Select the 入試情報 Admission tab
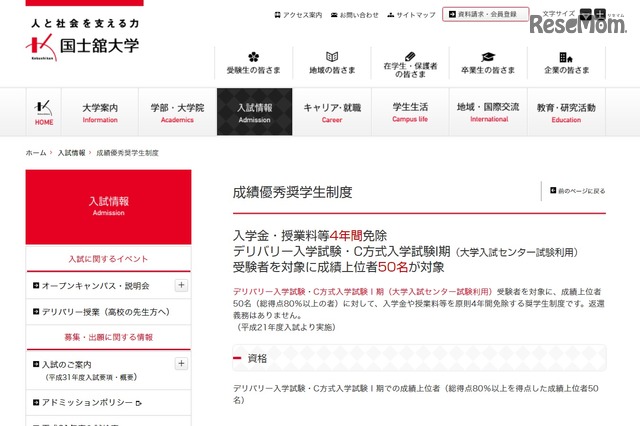640x426 pixels. (x=254, y=111)
